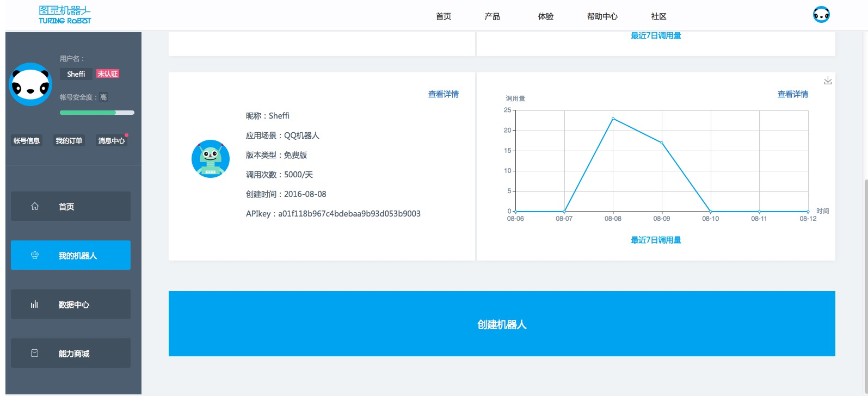This screenshot has width=868, height=396.
Task: Click the Turing Robot logo
Action: [x=65, y=15]
